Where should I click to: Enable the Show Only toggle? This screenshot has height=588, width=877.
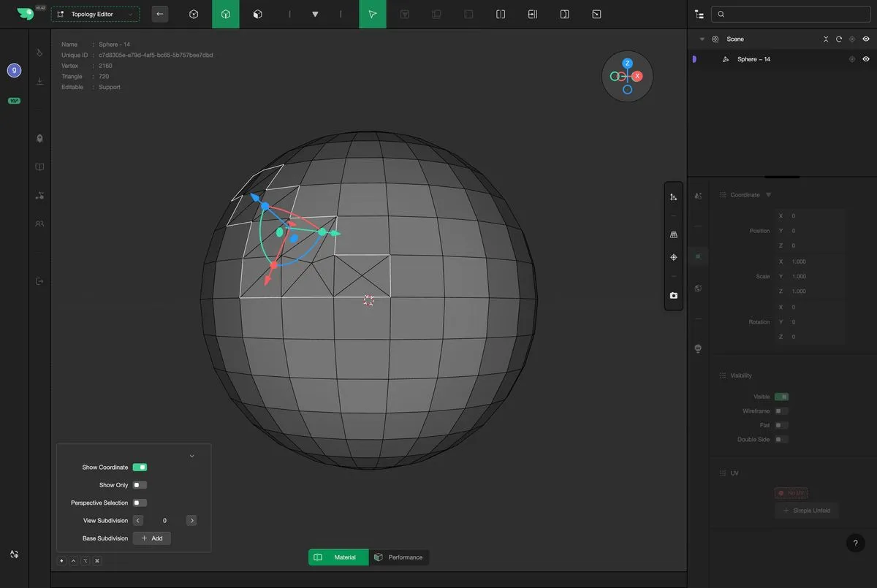(140, 485)
